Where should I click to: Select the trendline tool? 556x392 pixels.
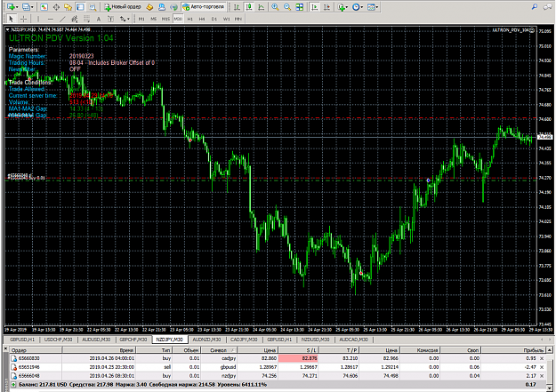(62, 19)
